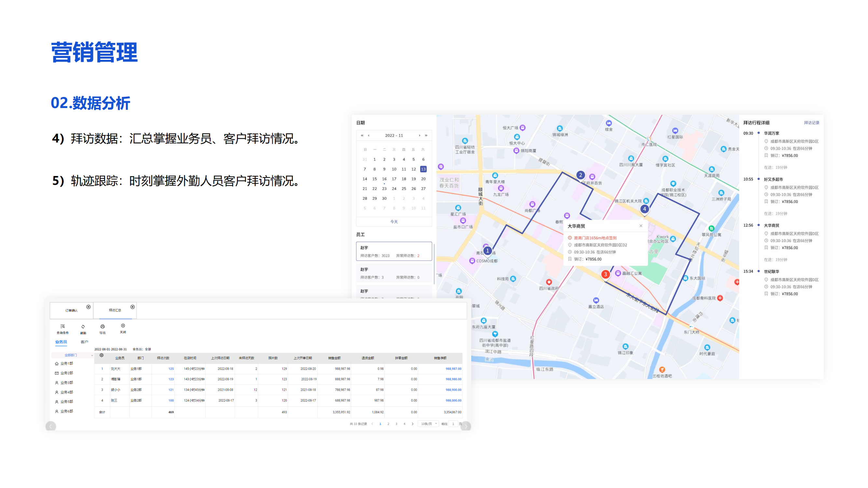Switch to the 订单确认 tab

pos(71,310)
